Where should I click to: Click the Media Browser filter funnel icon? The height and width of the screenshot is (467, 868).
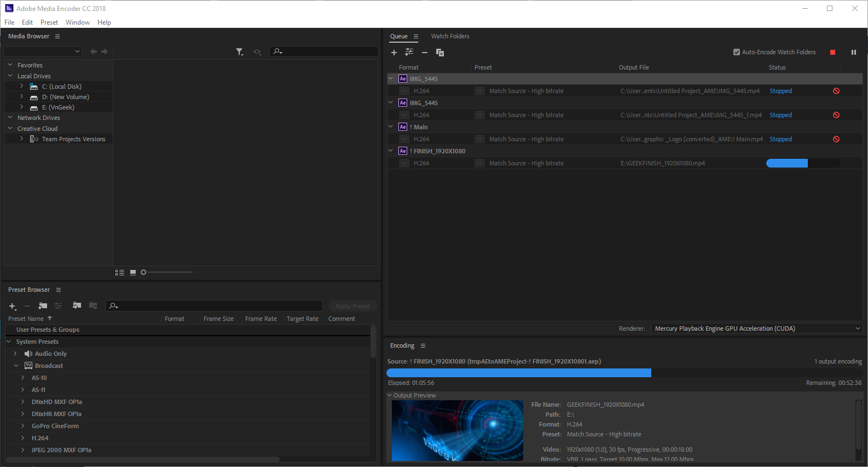pos(240,51)
